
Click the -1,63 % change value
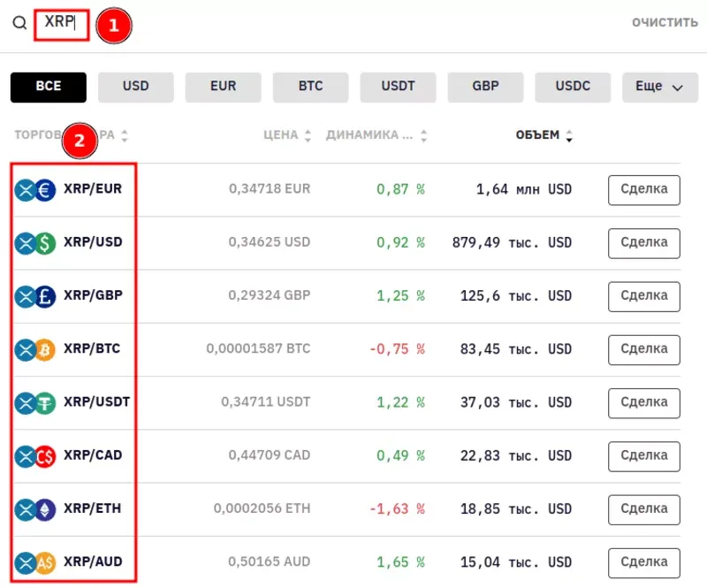pos(397,508)
